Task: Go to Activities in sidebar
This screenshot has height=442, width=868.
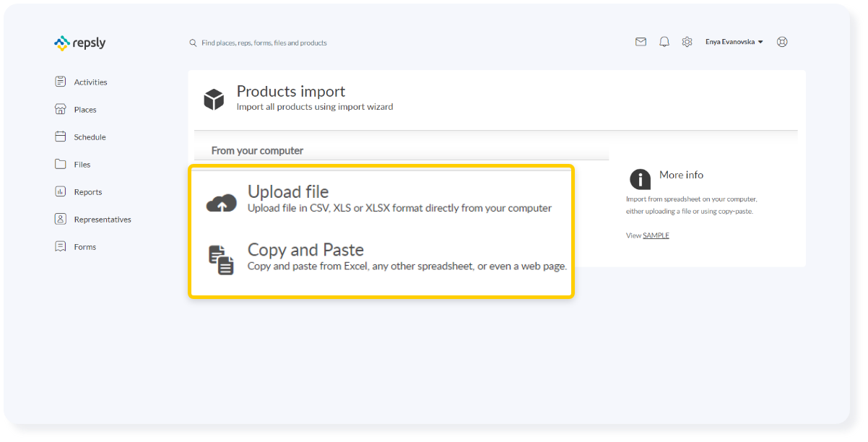Action: 90,82
